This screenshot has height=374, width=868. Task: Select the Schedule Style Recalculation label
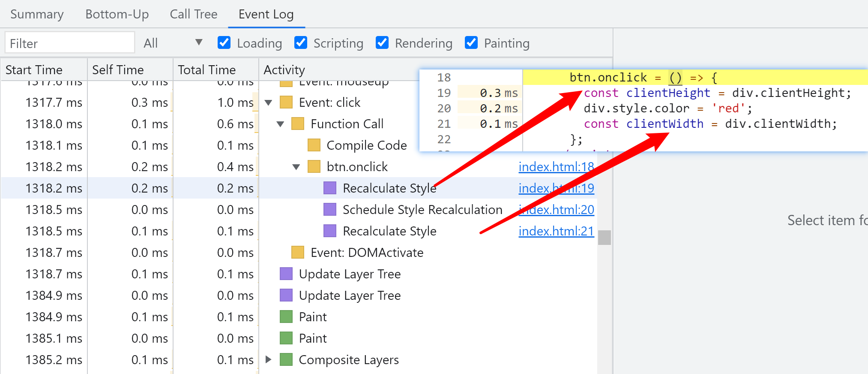[422, 210]
